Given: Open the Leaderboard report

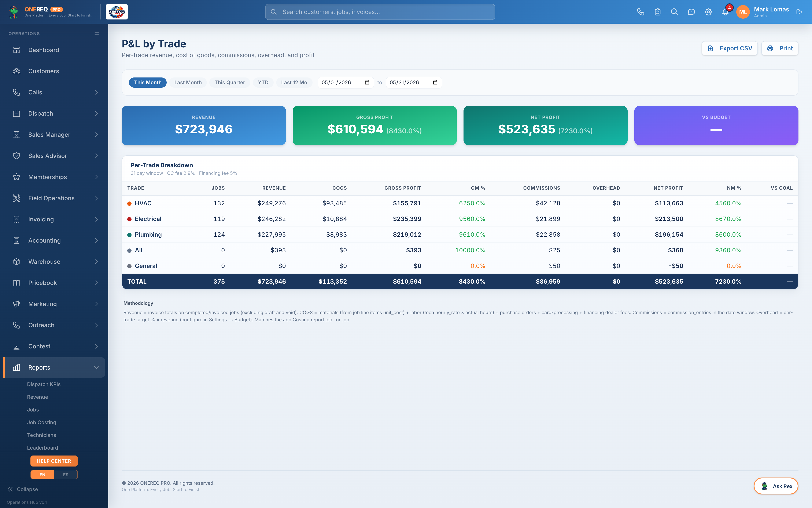Looking at the screenshot, I should click(x=42, y=448).
